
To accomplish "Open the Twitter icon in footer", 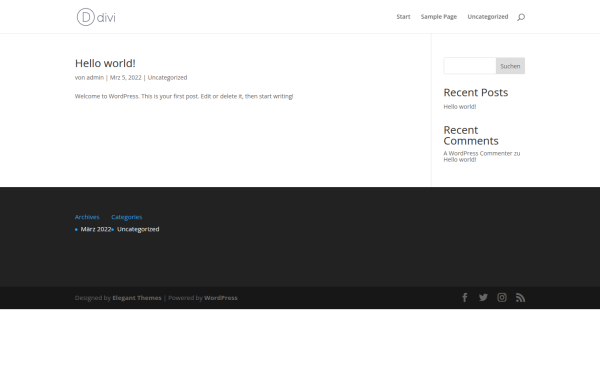I will [483, 298].
